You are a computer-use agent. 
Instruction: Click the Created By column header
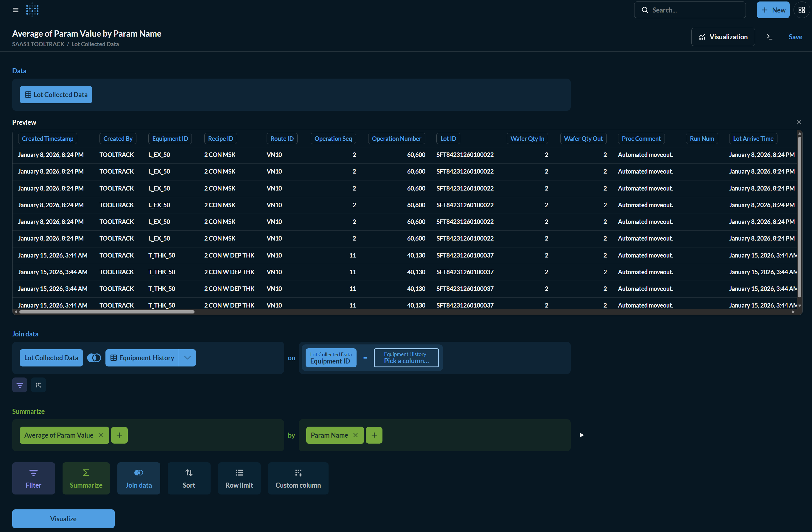[118, 138]
